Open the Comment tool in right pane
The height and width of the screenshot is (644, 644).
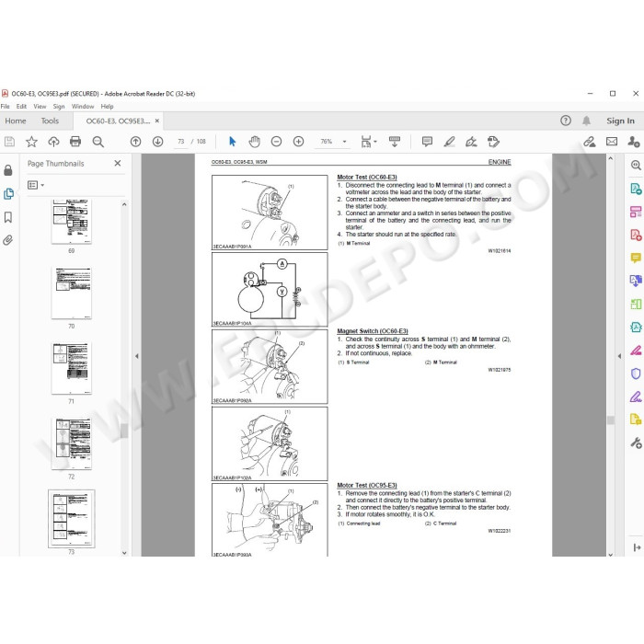tap(636, 258)
